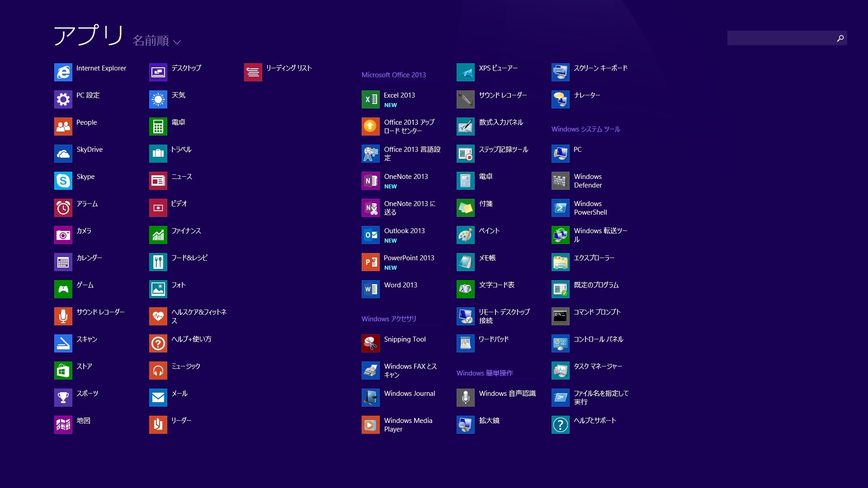This screenshot has width=868, height=488.
Task: Open the スクリーン キーボード label
Action: (x=601, y=68)
